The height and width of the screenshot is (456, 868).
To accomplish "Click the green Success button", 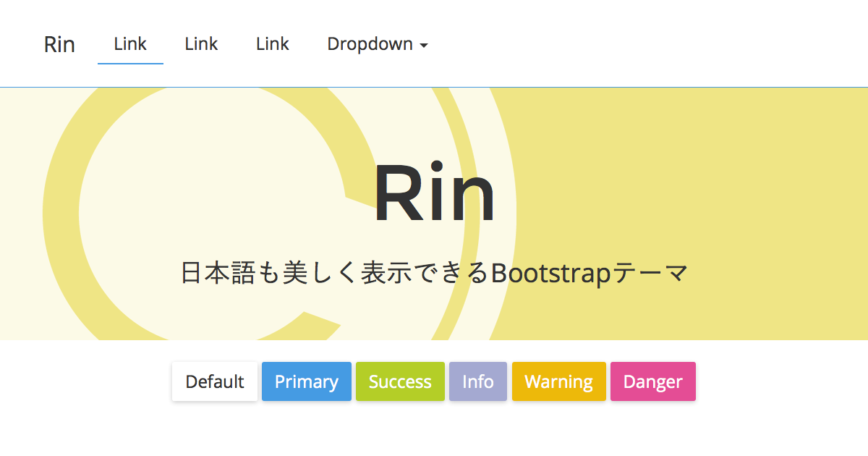I will (400, 381).
